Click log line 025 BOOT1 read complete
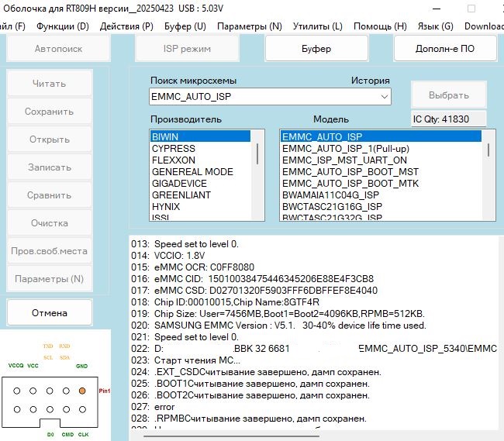 250,384
